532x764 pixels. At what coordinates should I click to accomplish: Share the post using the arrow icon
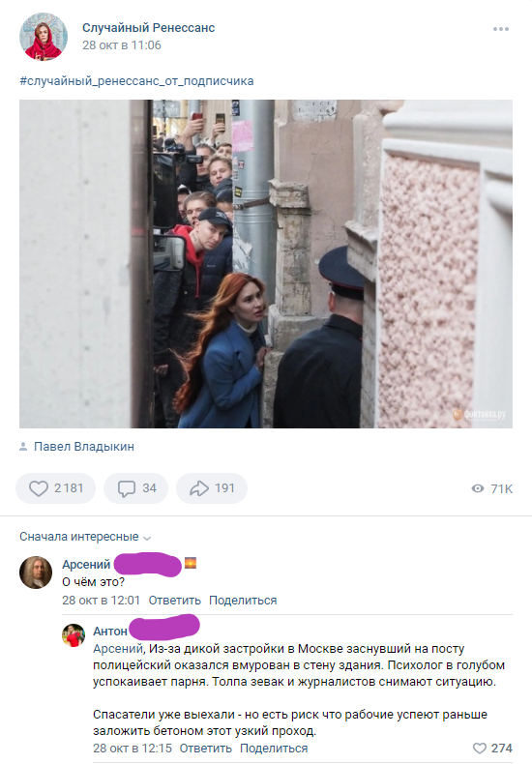point(212,488)
